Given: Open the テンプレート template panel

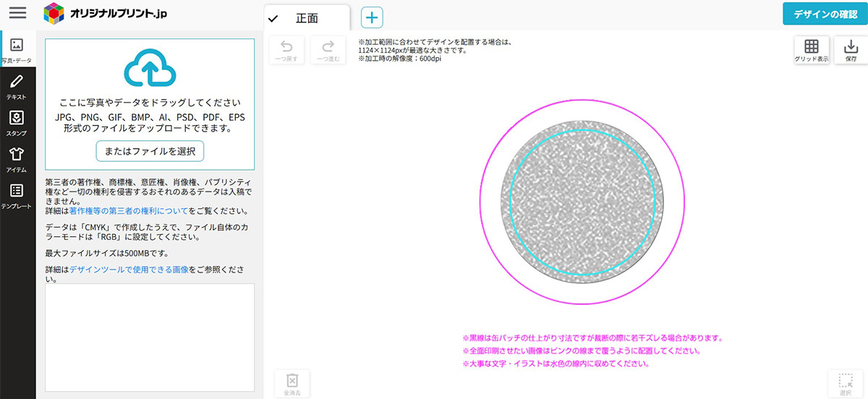Looking at the screenshot, I should [17, 196].
